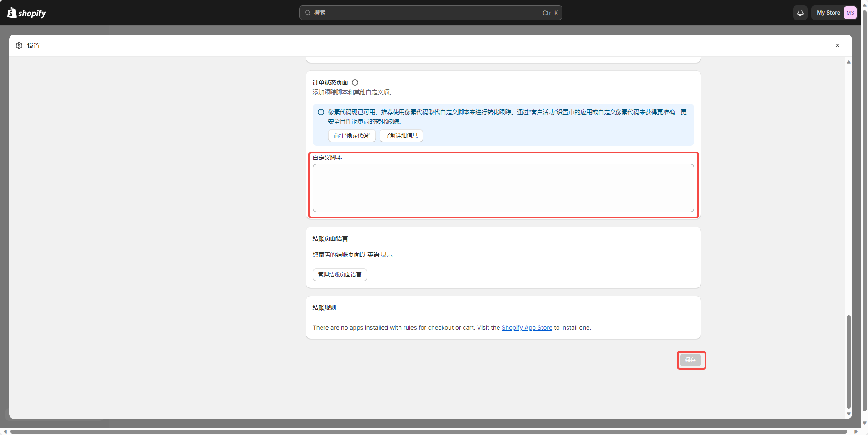
Task: Click the horizontal scrollbar right arrow
Action: pos(856,431)
